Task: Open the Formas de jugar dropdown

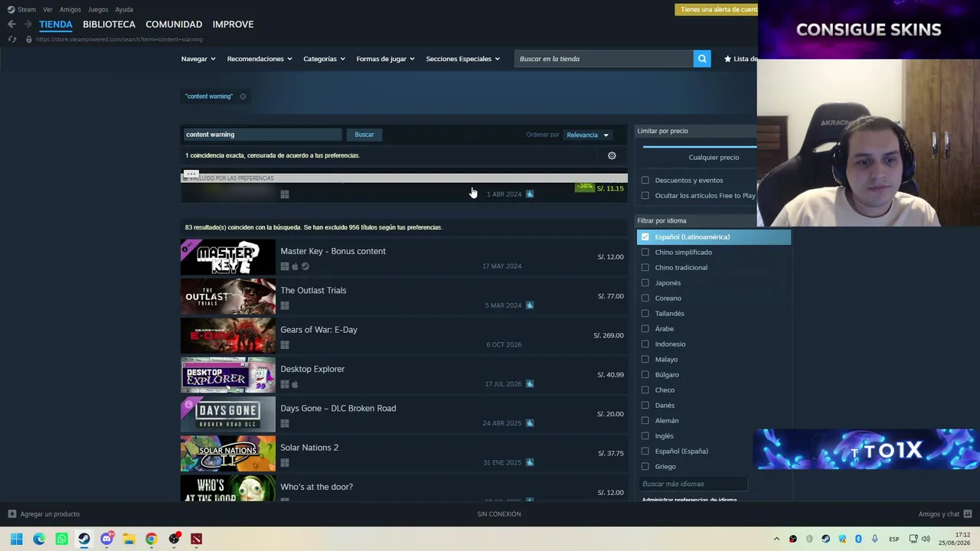Action: [385, 59]
